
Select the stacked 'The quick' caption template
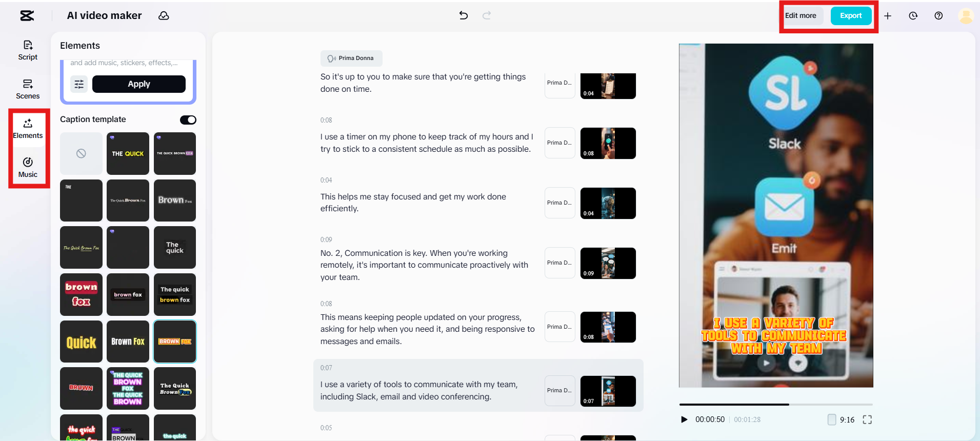coord(175,247)
